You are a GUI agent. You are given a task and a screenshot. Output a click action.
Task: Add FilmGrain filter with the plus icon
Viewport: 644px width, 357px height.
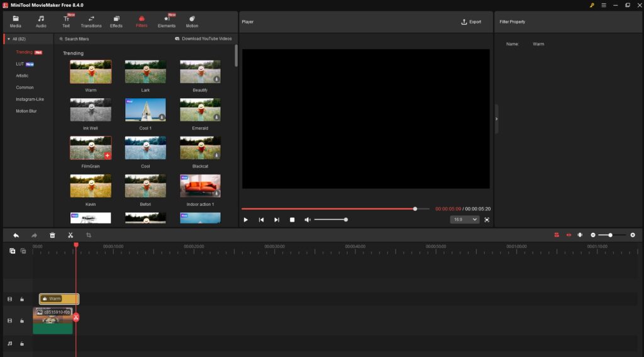point(107,156)
